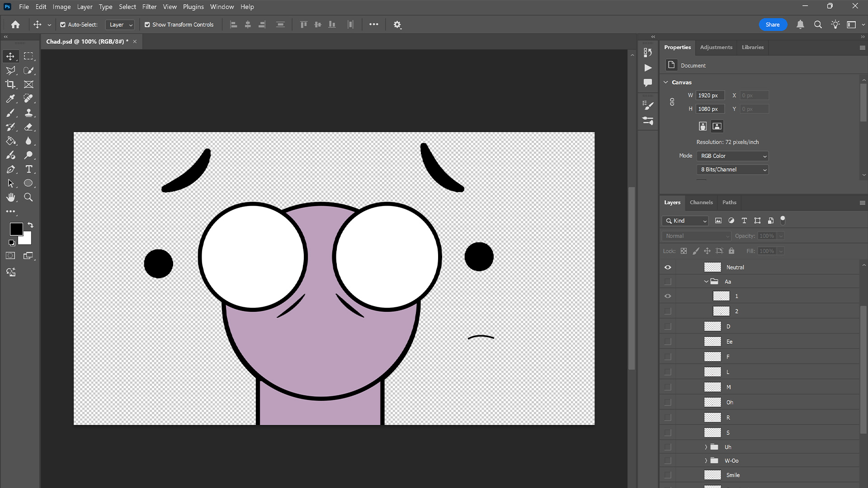868x488 pixels.
Task: Select the Polygonal Lasso tool
Action: tap(10, 70)
